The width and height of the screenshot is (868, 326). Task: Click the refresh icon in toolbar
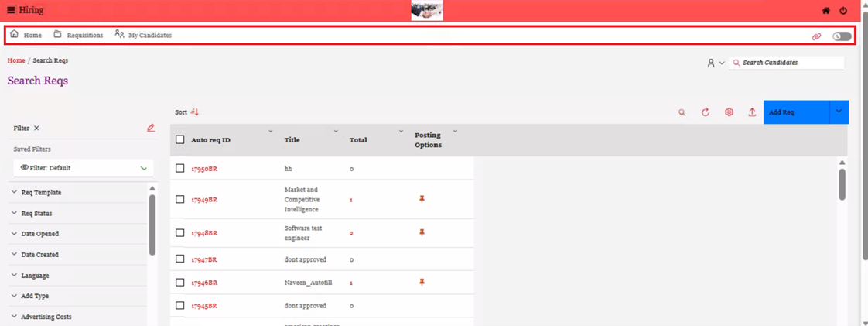point(706,112)
